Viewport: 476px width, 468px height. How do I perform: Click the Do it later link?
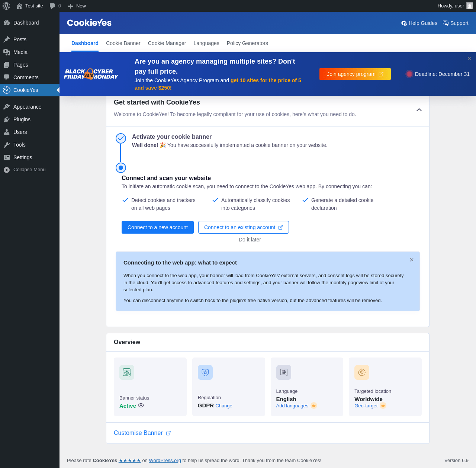tap(250, 240)
